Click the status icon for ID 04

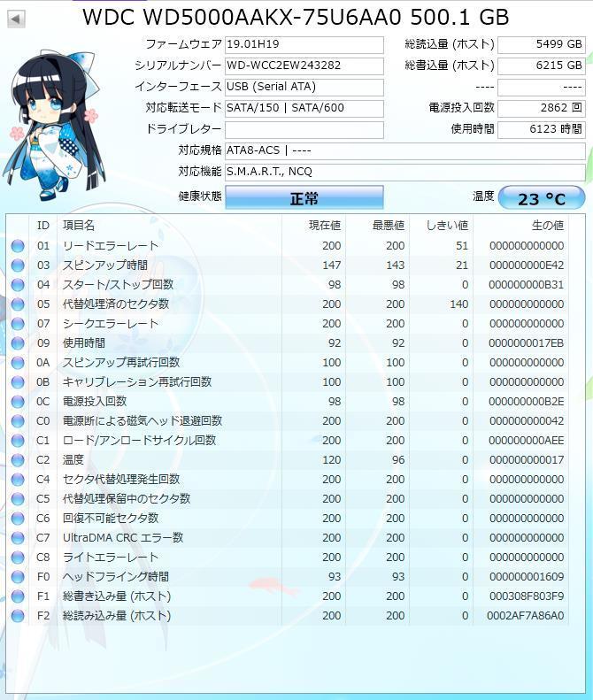(18, 285)
